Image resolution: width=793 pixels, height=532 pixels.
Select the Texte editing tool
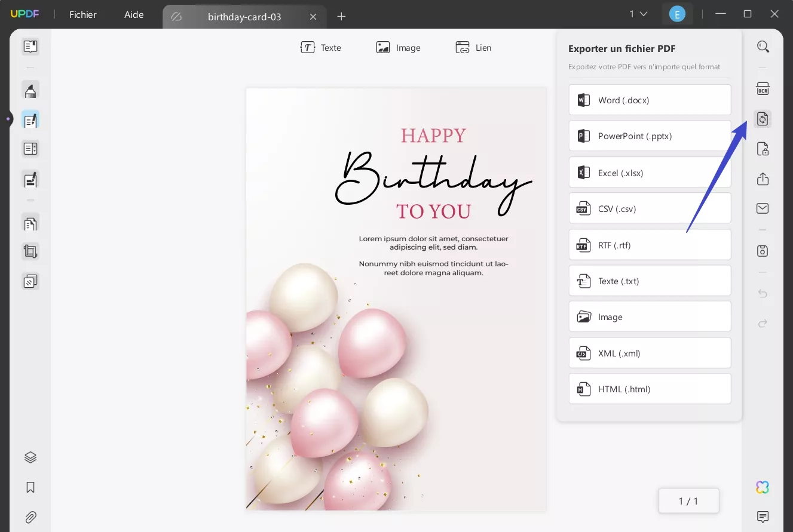coord(321,48)
